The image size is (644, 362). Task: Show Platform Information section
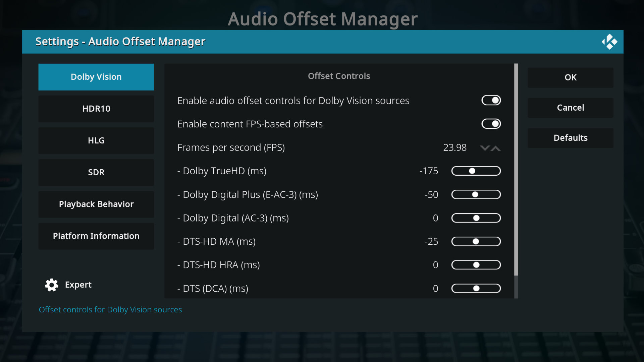[96, 236]
